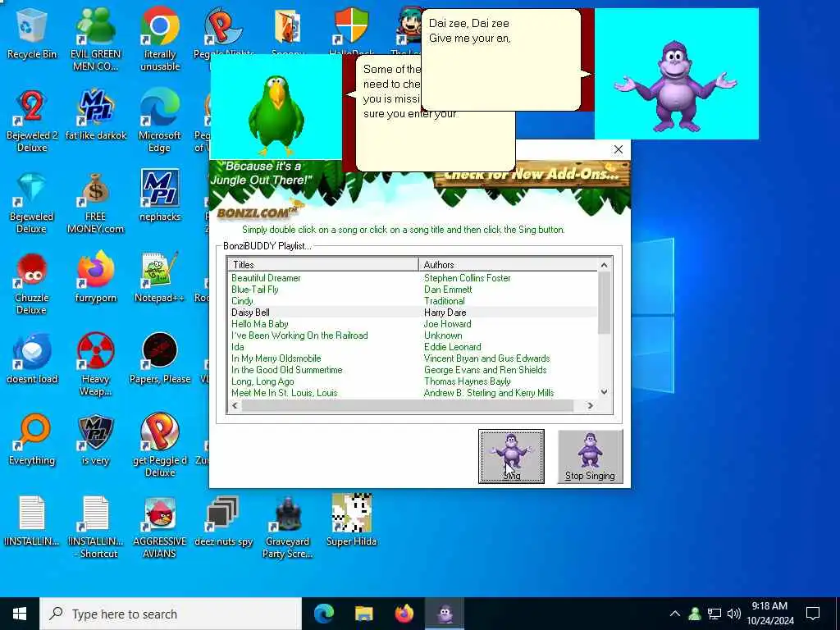Open Firefox from the taskbar
This screenshot has width=840, height=630.
click(x=404, y=614)
